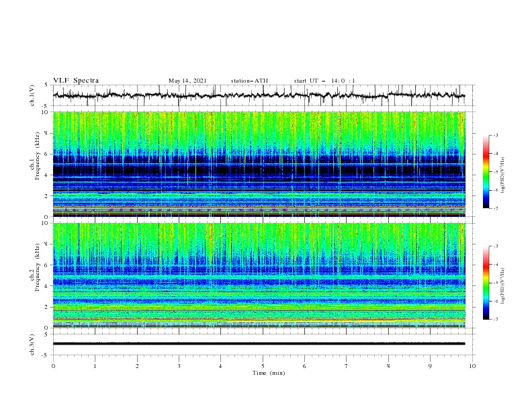Viewport: 532px width, 411px height.
Task: Click the ch.3 flat voltage trace
Action: (259, 344)
